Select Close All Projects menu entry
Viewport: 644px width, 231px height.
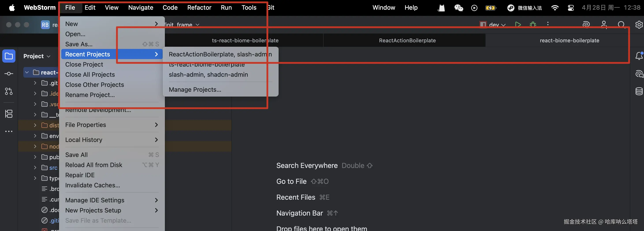(112, 75)
